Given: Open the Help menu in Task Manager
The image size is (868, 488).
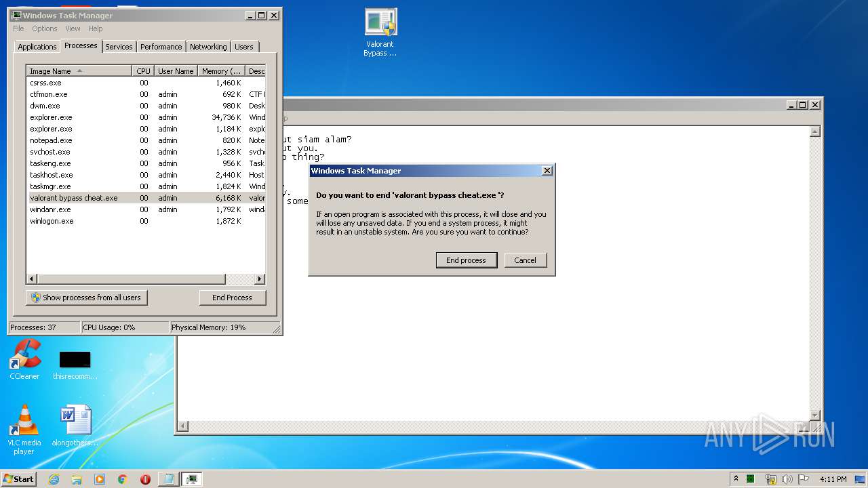Looking at the screenshot, I should click(96, 28).
